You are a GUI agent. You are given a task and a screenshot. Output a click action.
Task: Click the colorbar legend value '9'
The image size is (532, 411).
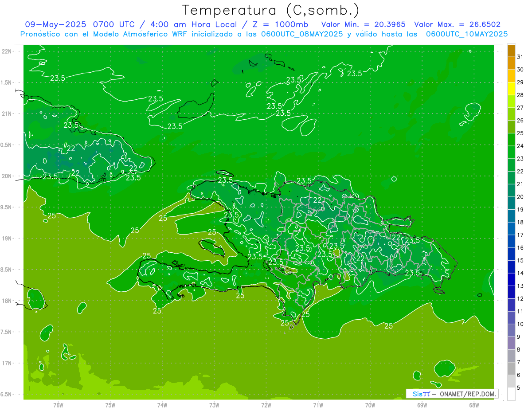[519, 337]
